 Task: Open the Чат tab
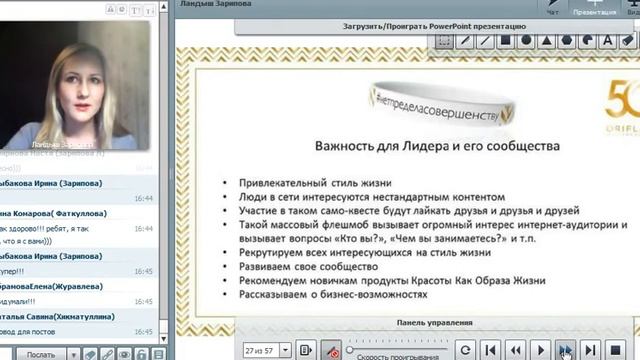pos(553,7)
